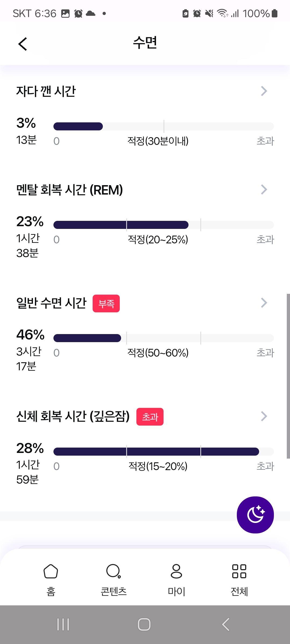This screenshot has width=290, height=644.
Task: Tap the Android home button
Action: [144, 624]
